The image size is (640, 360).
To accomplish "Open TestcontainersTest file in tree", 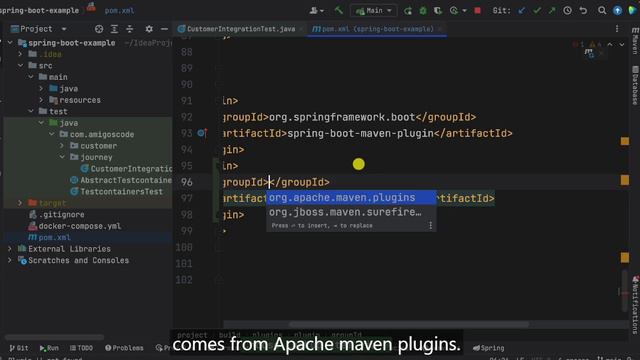I will [x=116, y=191].
